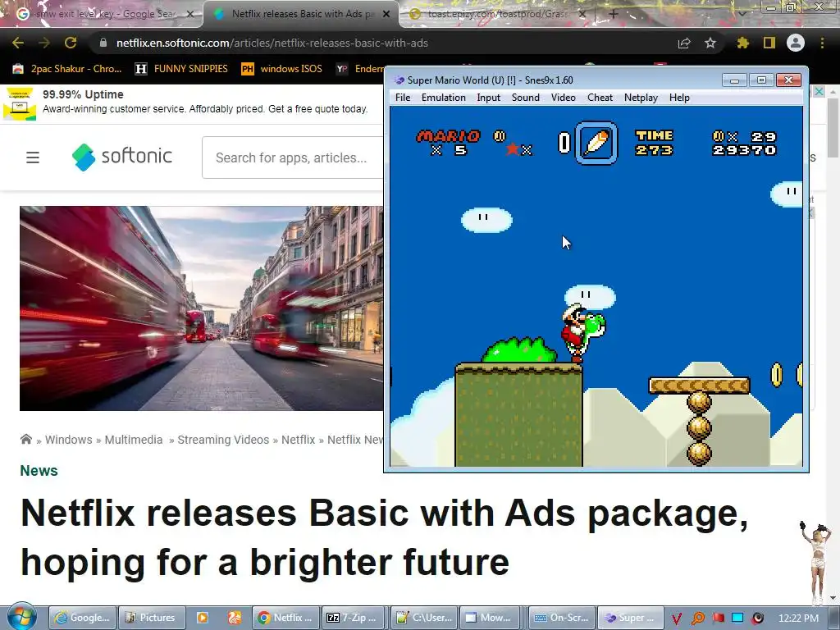Go to Softonic home breadcrumb icon

point(25,440)
